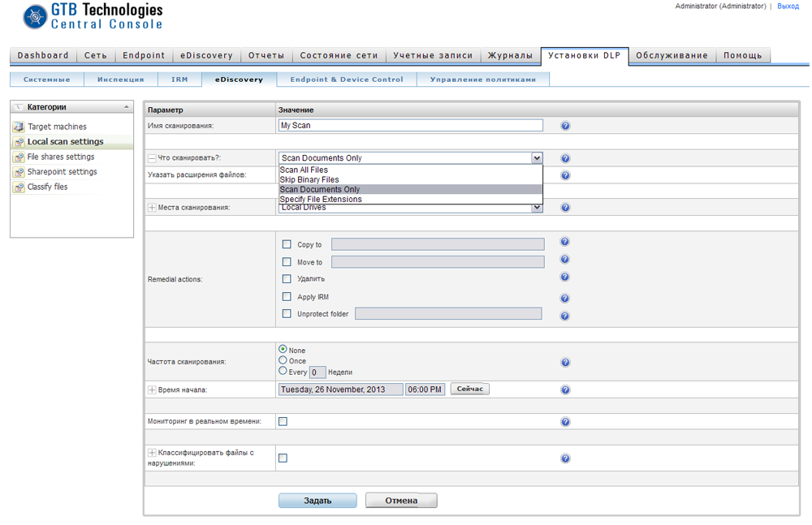Pick Specify File Extensions option
This screenshot has width=812, height=525.
click(321, 200)
